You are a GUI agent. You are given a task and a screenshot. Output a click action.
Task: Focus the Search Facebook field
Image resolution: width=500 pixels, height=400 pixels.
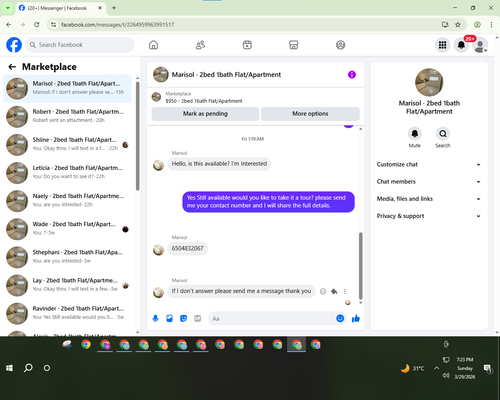coord(80,45)
